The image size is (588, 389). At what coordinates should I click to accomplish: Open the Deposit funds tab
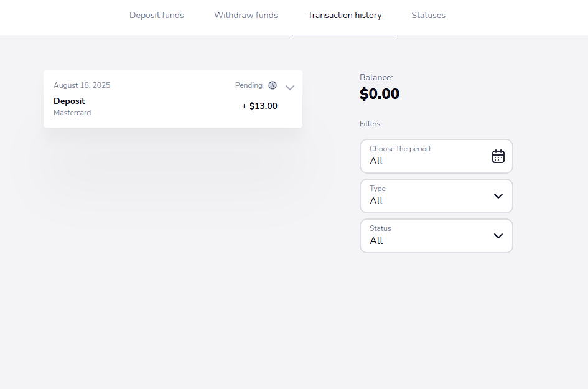pos(157,16)
